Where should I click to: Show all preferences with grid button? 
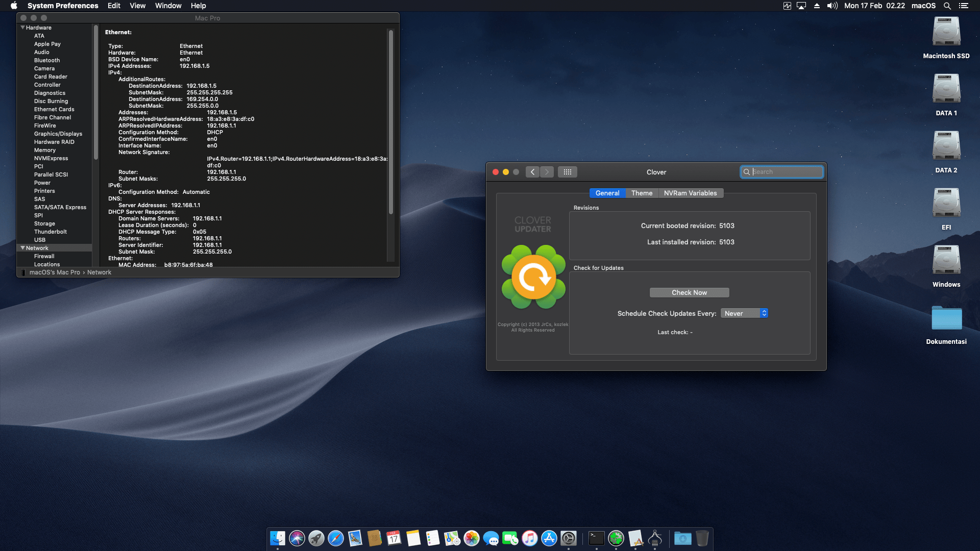568,172
